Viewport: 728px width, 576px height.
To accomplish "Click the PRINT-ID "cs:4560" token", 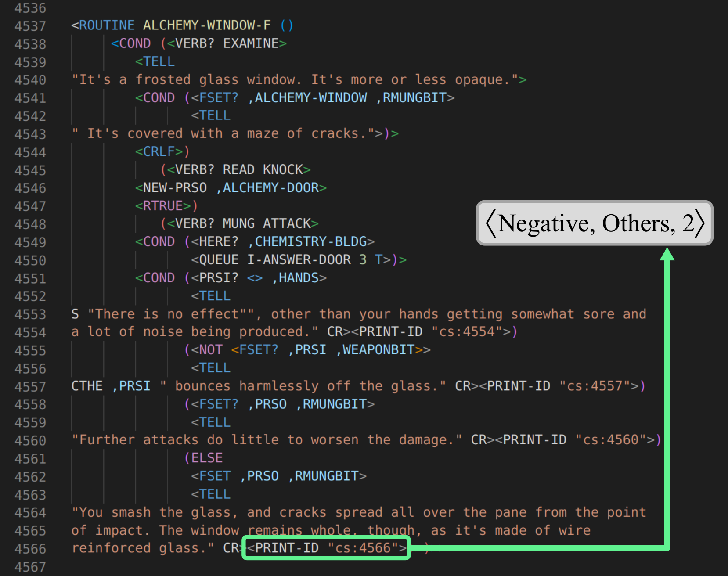I will 574,440.
